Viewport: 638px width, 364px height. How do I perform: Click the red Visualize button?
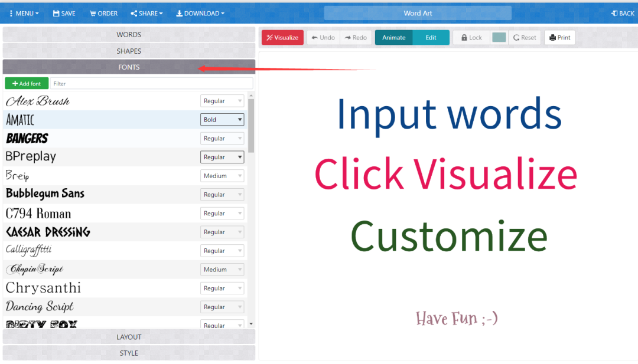(x=282, y=37)
